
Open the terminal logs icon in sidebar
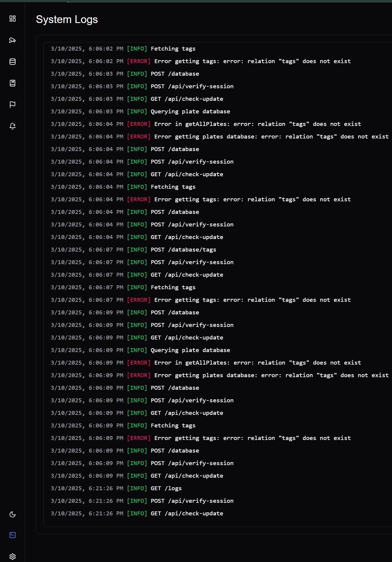click(x=13, y=535)
